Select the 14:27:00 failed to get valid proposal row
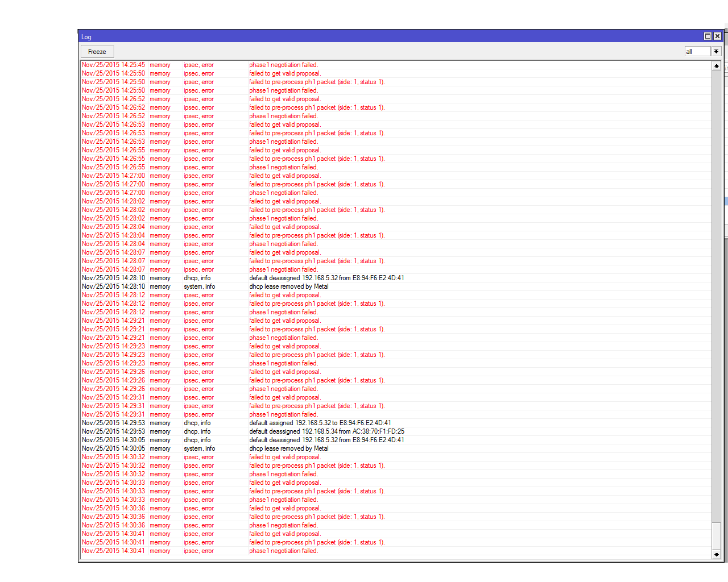This screenshot has width=728, height=582. pos(284,176)
